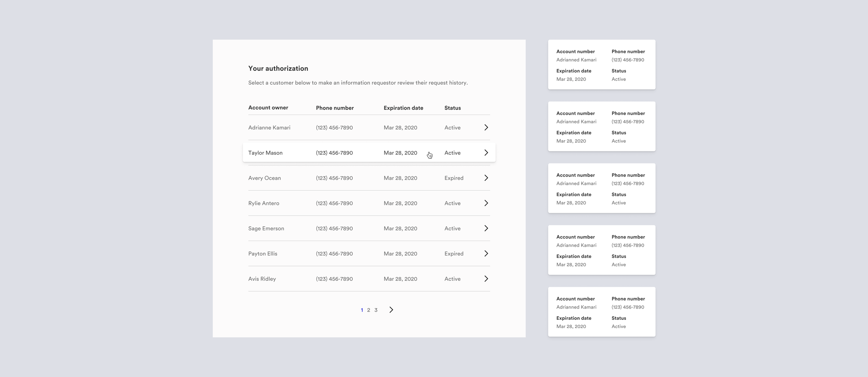Go to next page with pagination arrow
This screenshot has height=377, width=868.
point(391,310)
